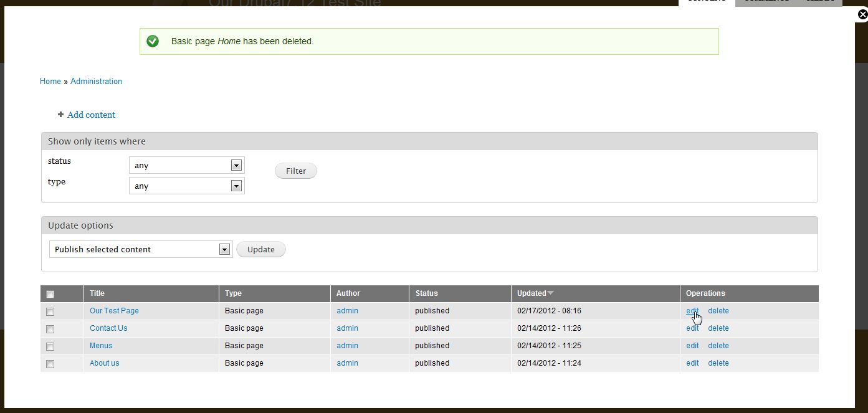This screenshot has width=868, height=413.
Task: Click published status in the Contact Us row
Action: pyautogui.click(x=432, y=328)
